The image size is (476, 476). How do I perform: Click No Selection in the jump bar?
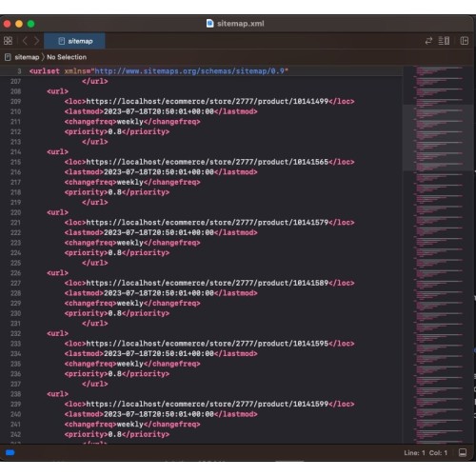click(x=67, y=57)
